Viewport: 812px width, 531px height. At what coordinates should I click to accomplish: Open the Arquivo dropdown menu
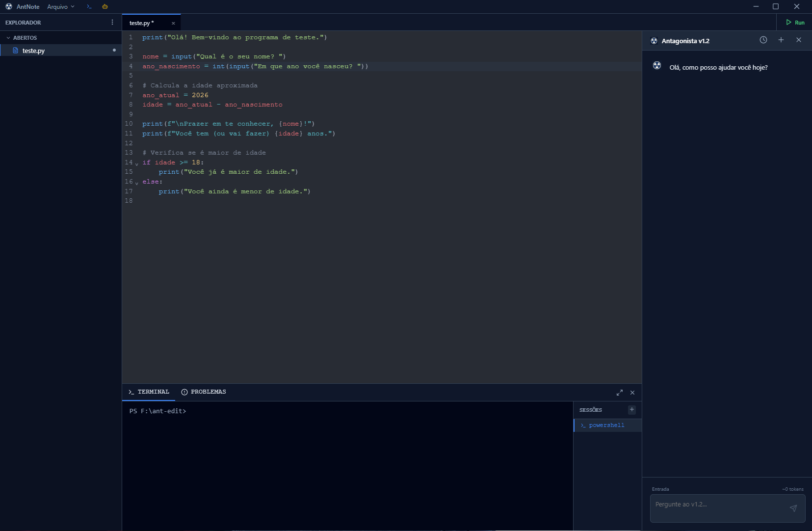click(57, 6)
